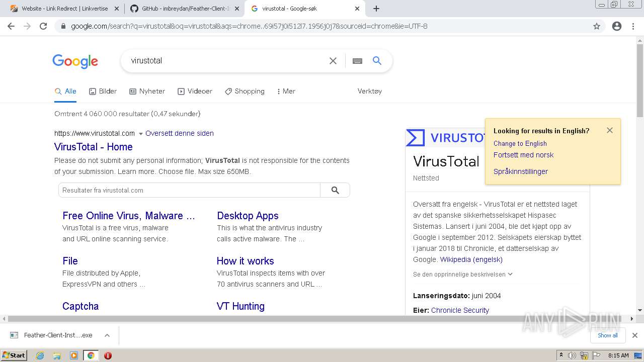Open the 'File' sitelink

click(70, 261)
